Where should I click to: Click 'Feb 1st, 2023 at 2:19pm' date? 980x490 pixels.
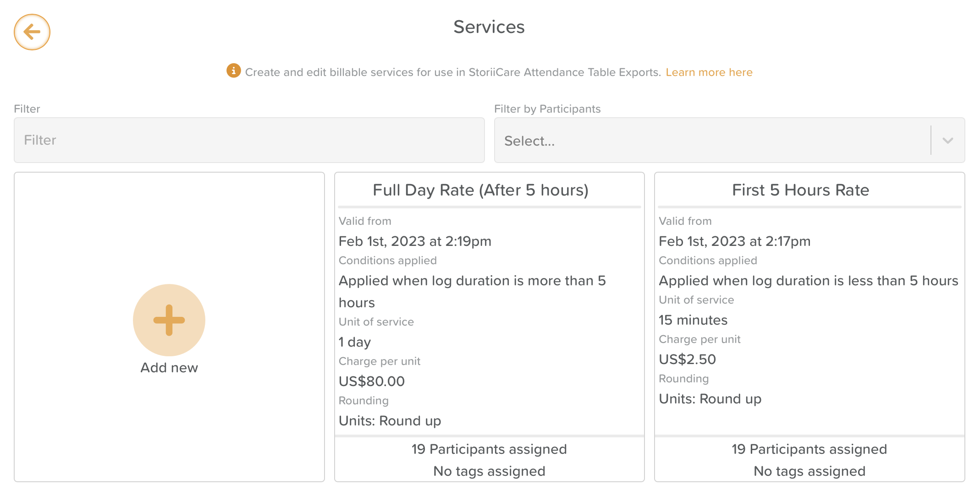[415, 241]
